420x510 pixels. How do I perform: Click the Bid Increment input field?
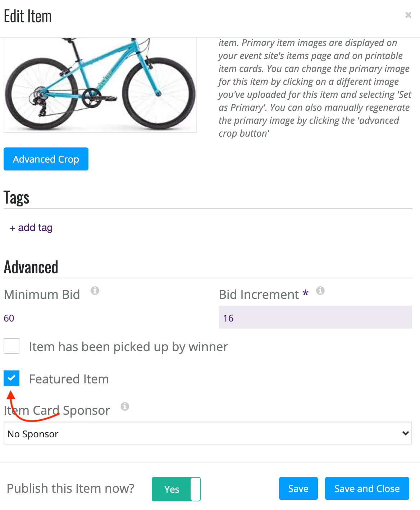pyautogui.click(x=315, y=317)
